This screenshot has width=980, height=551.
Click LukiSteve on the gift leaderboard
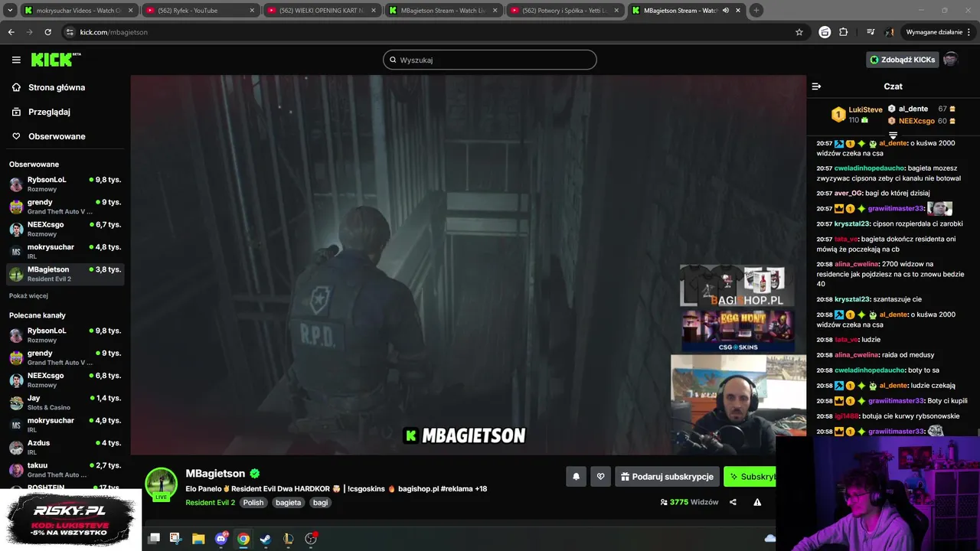pyautogui.click(x=865, y=109)
